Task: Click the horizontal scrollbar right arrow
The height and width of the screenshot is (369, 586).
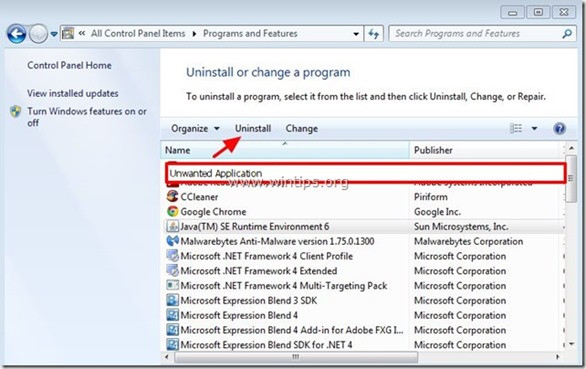Action: (558, 357)
